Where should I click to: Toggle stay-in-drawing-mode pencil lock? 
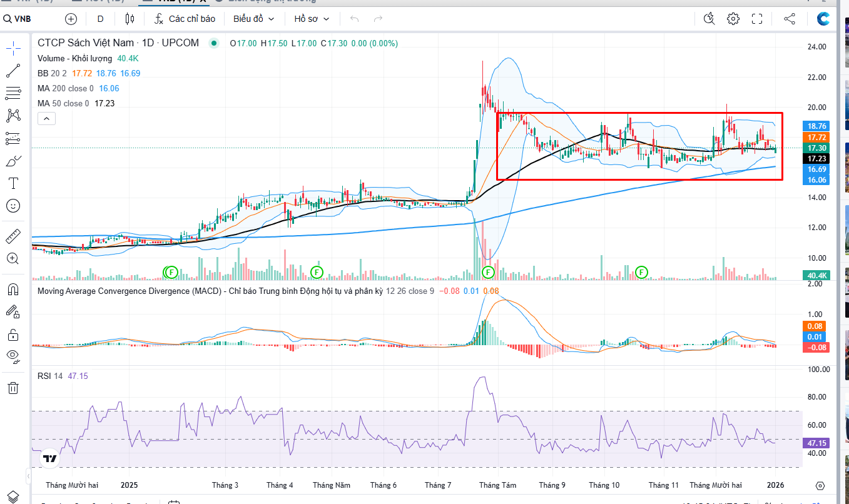pos(13,311)
